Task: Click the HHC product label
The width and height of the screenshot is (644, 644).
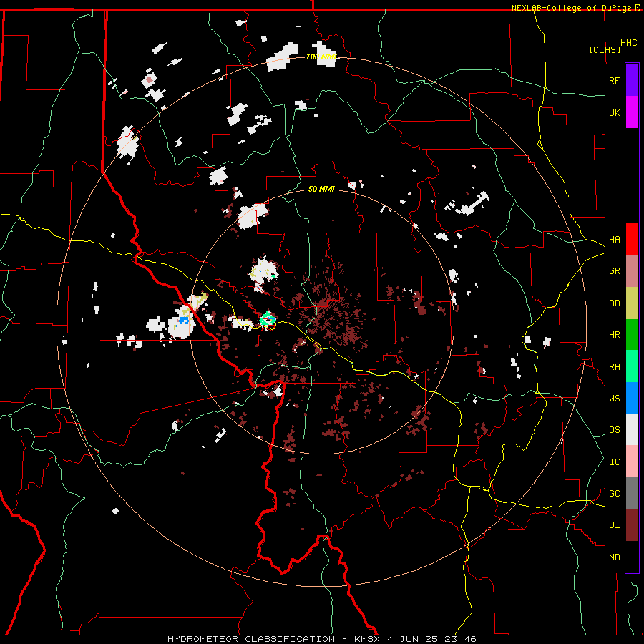Action: tap(628, 43)
